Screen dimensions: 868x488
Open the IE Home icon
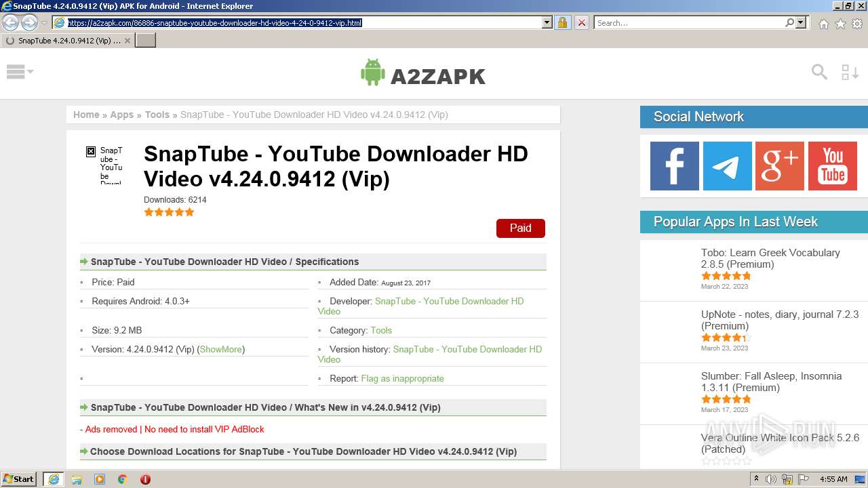pyautogui.click(x=823, y=24)
